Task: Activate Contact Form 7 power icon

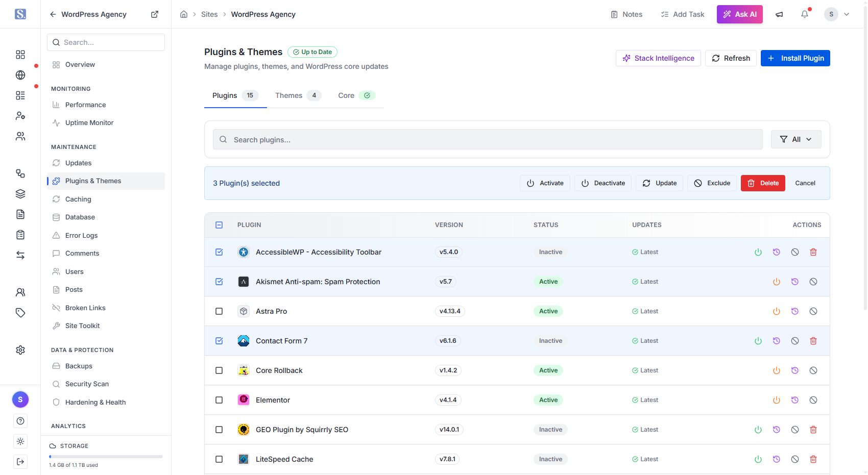Action: click(x=758, y=341)
